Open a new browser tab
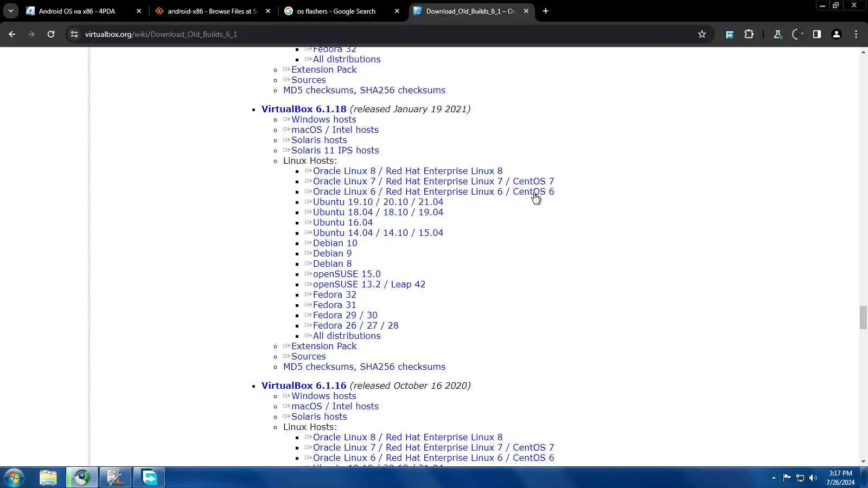Image resolution: width=868 pixels, height=488 pixels. (546, 11)
